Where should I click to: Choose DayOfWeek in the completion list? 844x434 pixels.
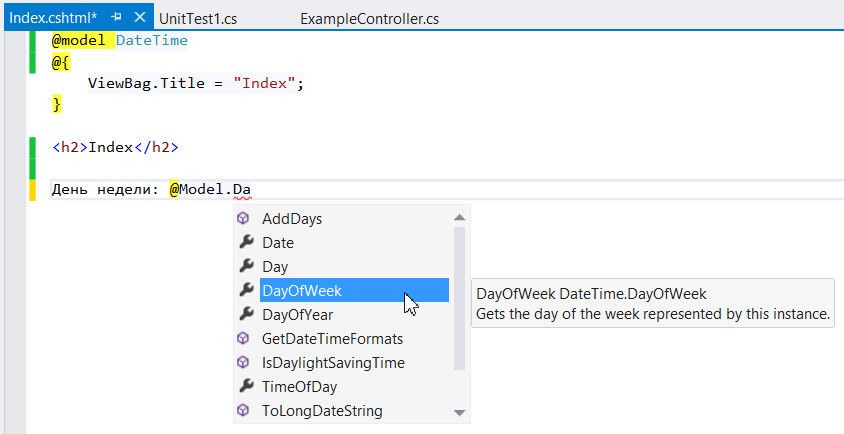(x=354, y=290)
